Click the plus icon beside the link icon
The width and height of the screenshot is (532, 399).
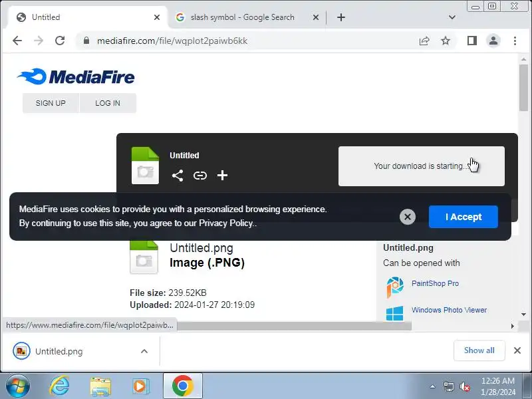tap(222, 176)
